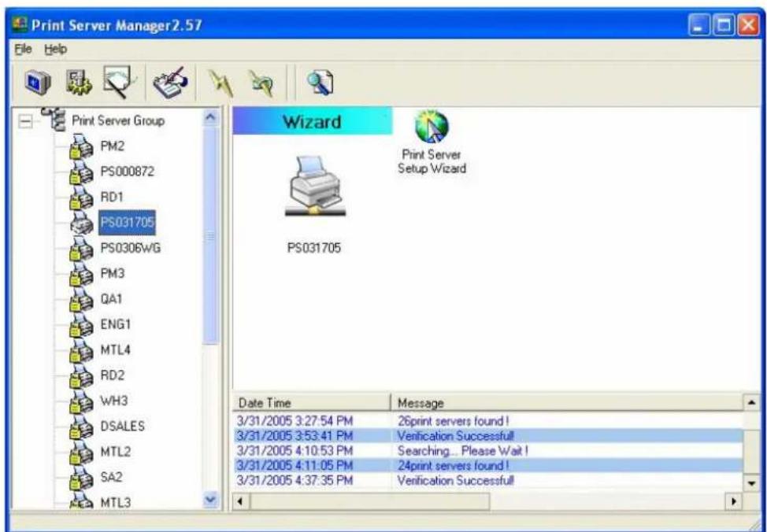Select RD1 in the server tree
Viewport: 767px width, 532px height.
[x=112, y=197]
